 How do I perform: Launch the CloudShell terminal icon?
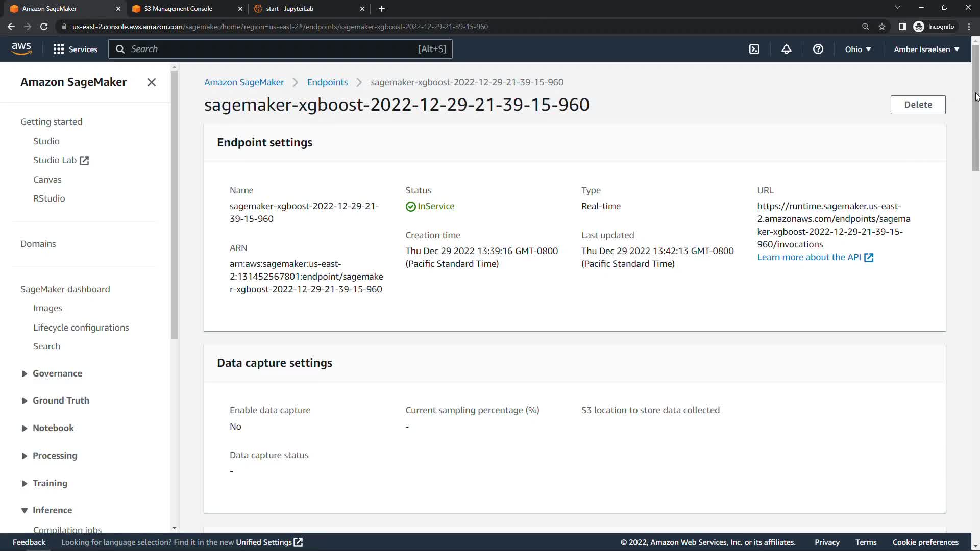click(x=754, y=49)
